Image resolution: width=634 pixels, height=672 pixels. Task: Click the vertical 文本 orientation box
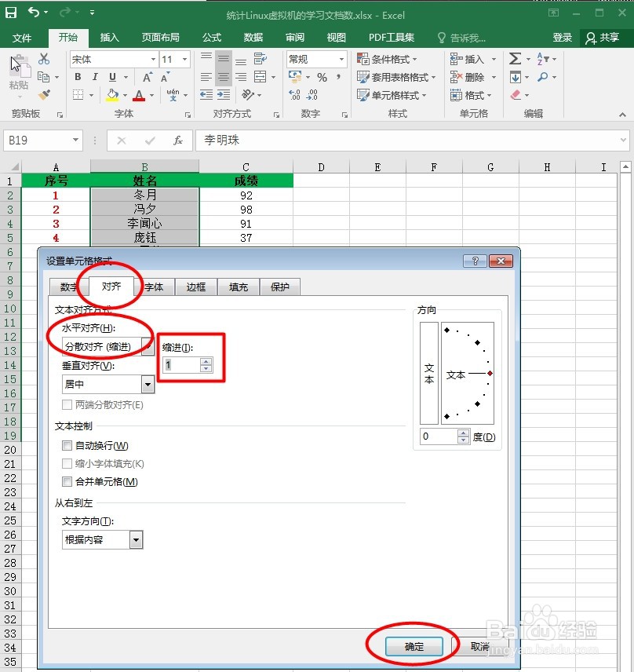click(428, 373)
